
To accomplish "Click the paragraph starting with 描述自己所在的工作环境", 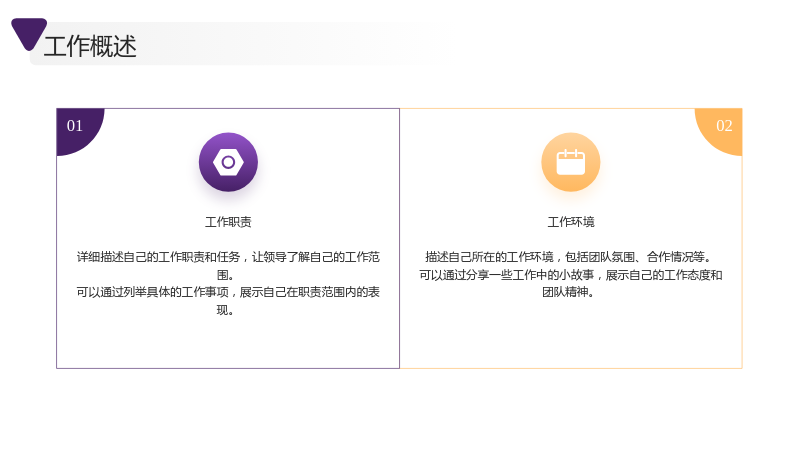I will [x=570, y=257].
